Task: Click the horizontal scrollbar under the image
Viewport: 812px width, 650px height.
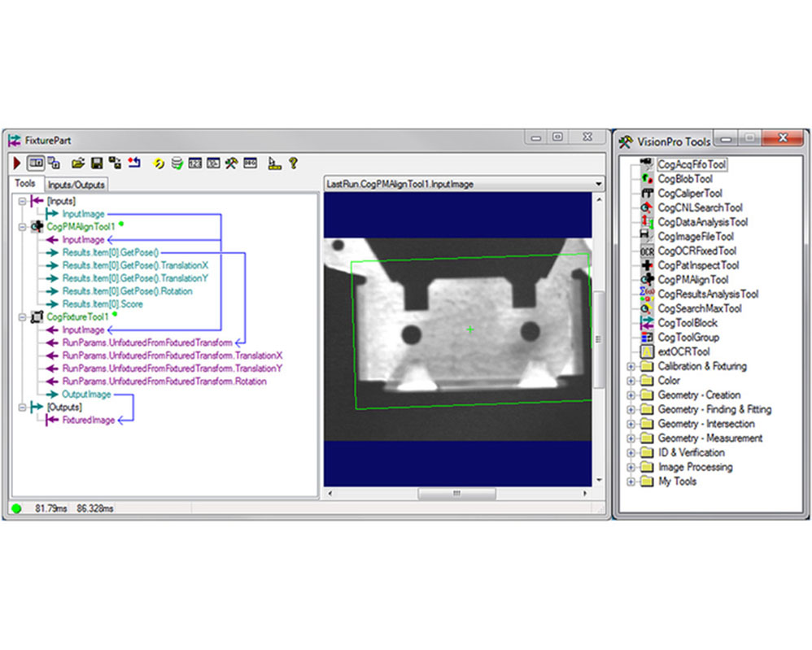Action: [x=457, y=494]
